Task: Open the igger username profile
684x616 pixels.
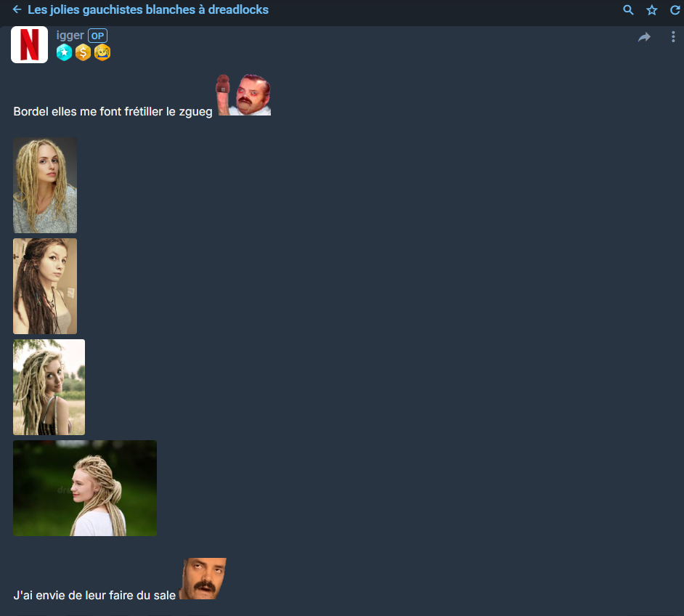Action: click(x=70, y=36)
